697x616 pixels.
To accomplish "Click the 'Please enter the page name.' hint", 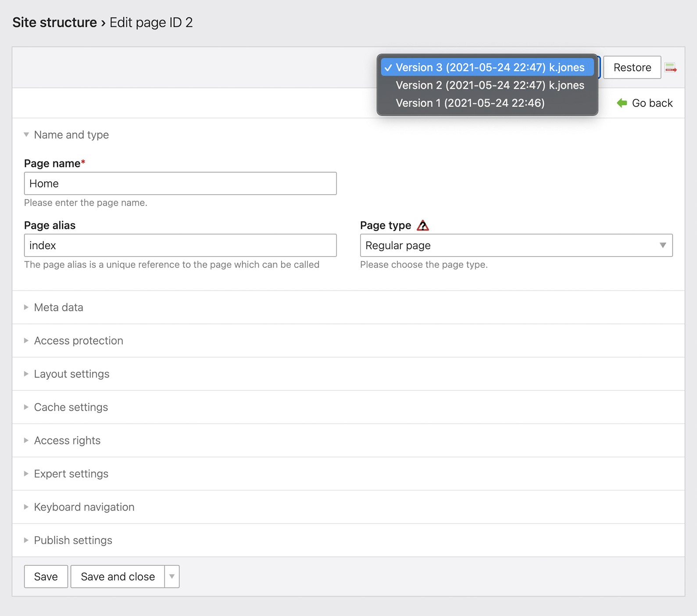I will point(86,203).
